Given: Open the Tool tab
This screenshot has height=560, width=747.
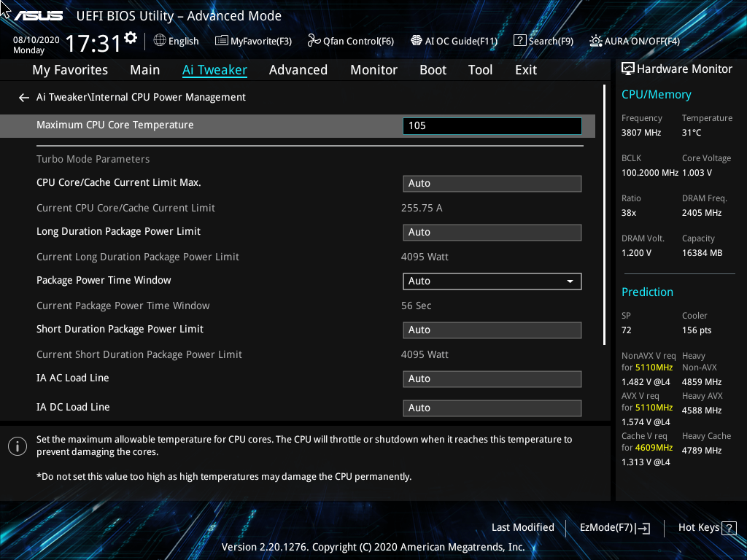Looking at the screenshot, I should click(x=480, y=70).
